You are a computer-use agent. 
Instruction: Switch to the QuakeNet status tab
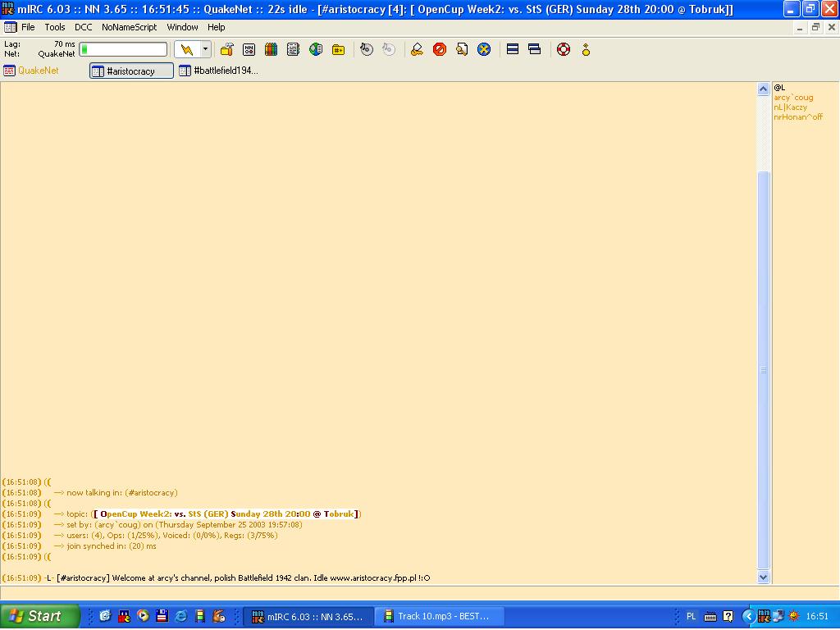pyautogui.click(x=31, y=71)
